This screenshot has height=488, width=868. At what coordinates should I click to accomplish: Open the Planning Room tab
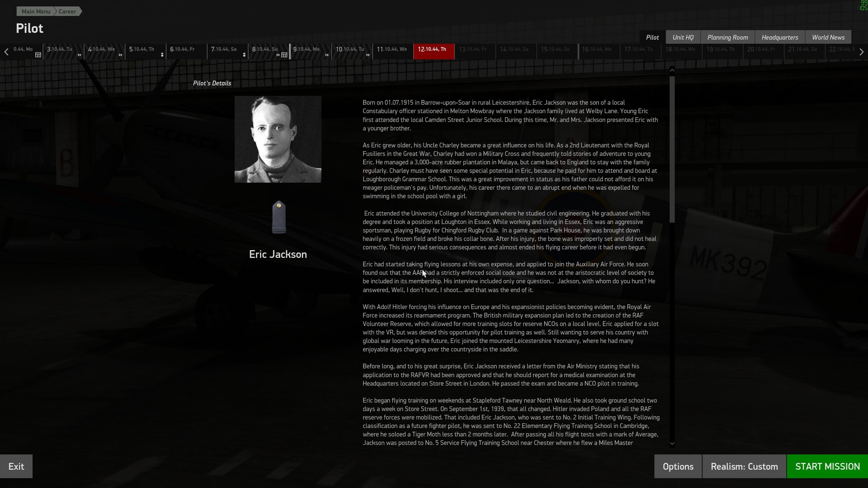point(727,37)
